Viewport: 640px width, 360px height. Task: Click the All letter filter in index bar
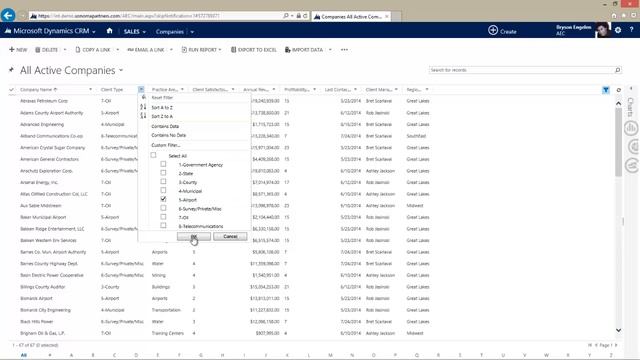click(24, 355)
